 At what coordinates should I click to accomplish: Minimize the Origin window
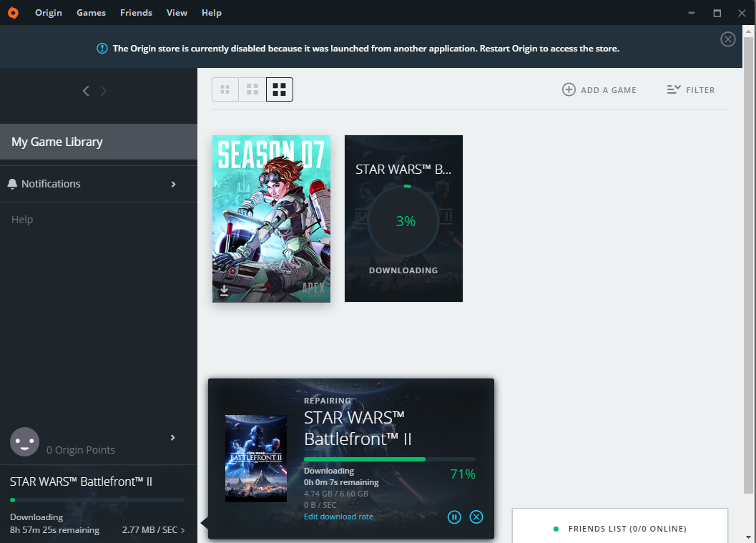692,13
